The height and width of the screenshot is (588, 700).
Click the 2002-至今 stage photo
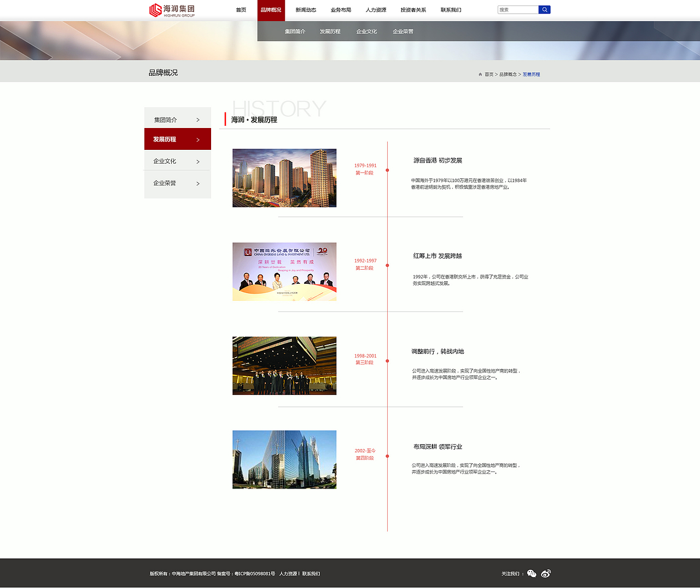[x=284, y=459]
